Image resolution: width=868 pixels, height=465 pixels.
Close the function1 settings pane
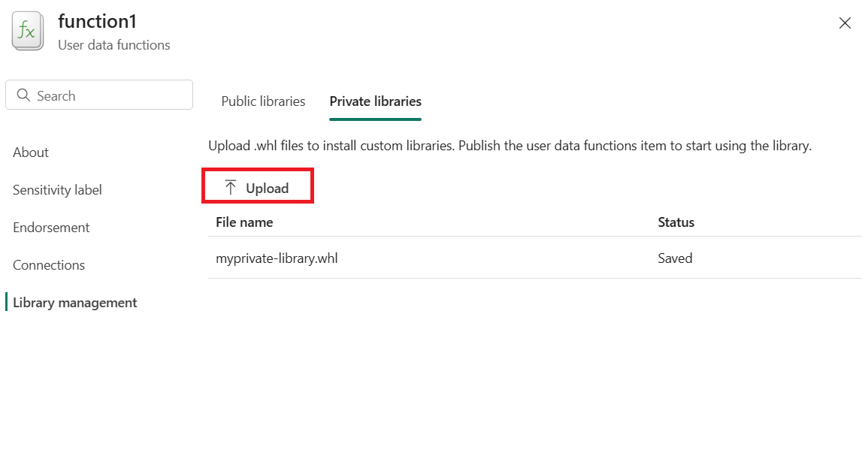point(845,23)
